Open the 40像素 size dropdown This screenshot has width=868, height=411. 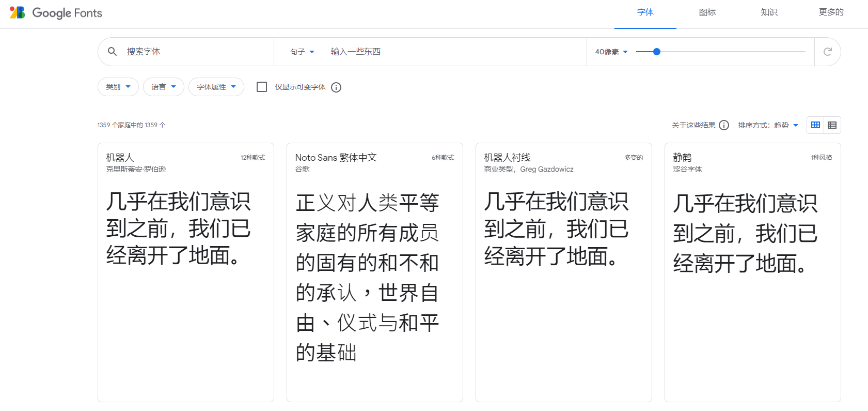point(611,52)
